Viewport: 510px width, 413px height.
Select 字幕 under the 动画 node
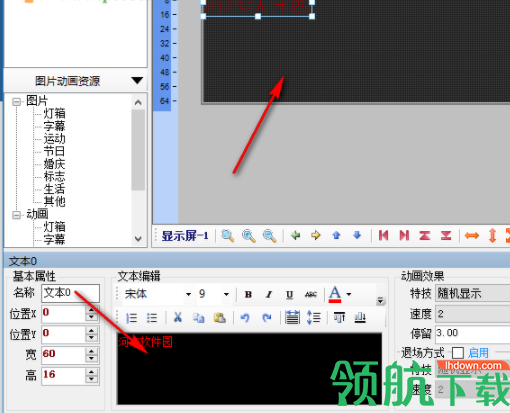tap(54, 239)
